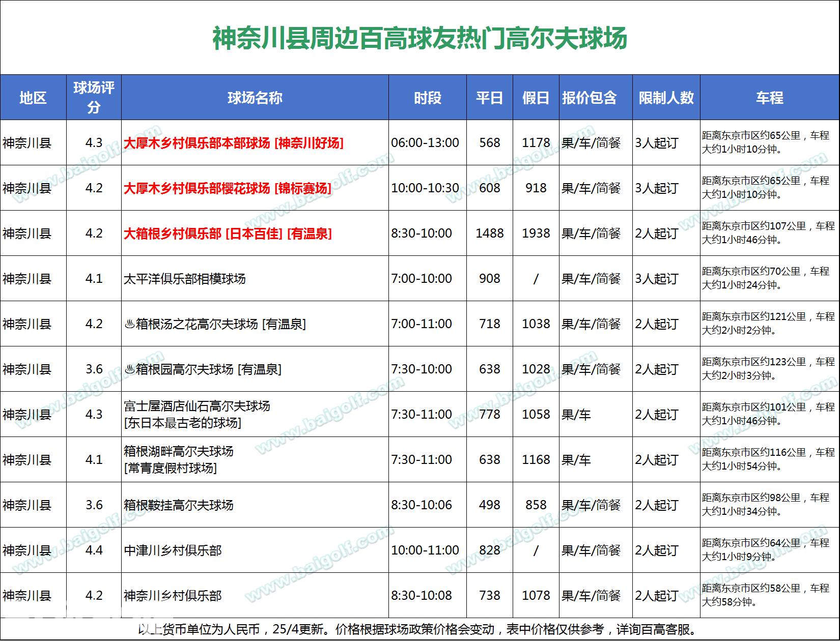Click the 限制人数 column header

[x=666, y=98]
